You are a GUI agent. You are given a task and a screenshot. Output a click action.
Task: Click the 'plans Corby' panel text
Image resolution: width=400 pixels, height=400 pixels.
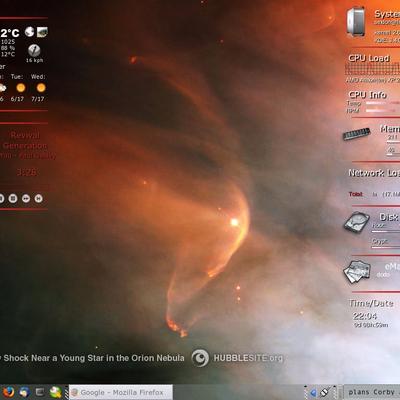click(x=371, y=392)
